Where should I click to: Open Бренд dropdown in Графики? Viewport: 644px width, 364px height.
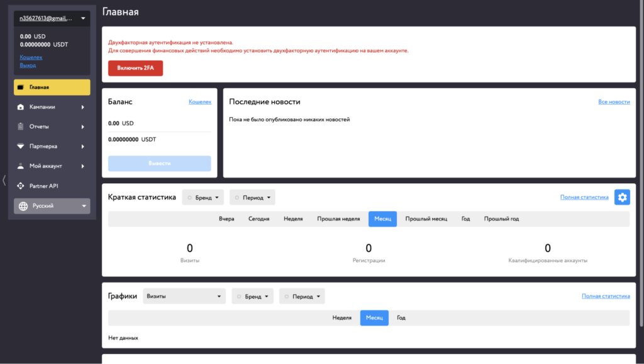tap(253, 296)
